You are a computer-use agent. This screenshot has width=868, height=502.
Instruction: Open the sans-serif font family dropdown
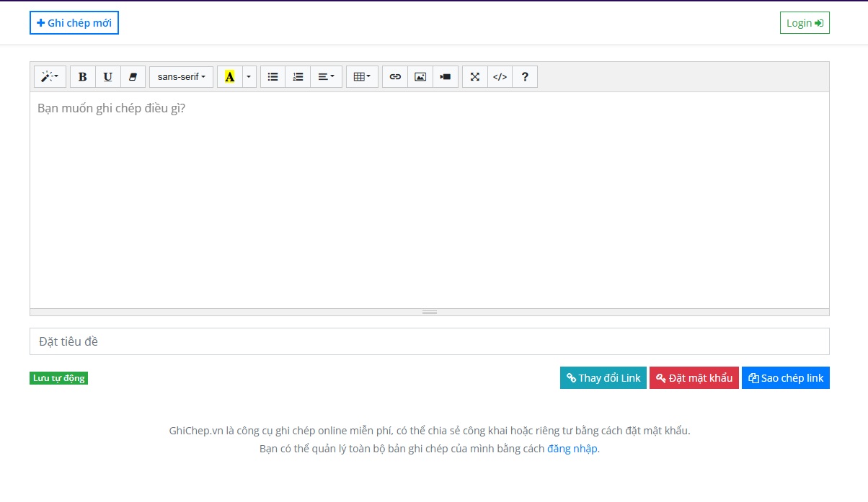tap(182, 77)
